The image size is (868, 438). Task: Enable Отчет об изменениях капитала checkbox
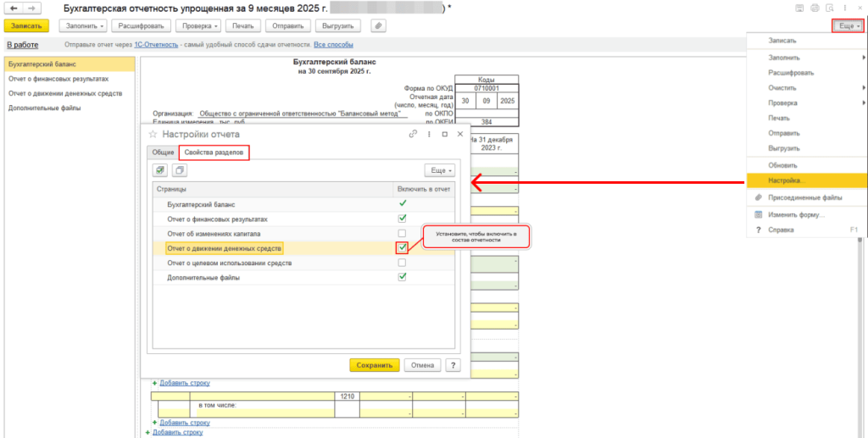[x=402, y=233]
